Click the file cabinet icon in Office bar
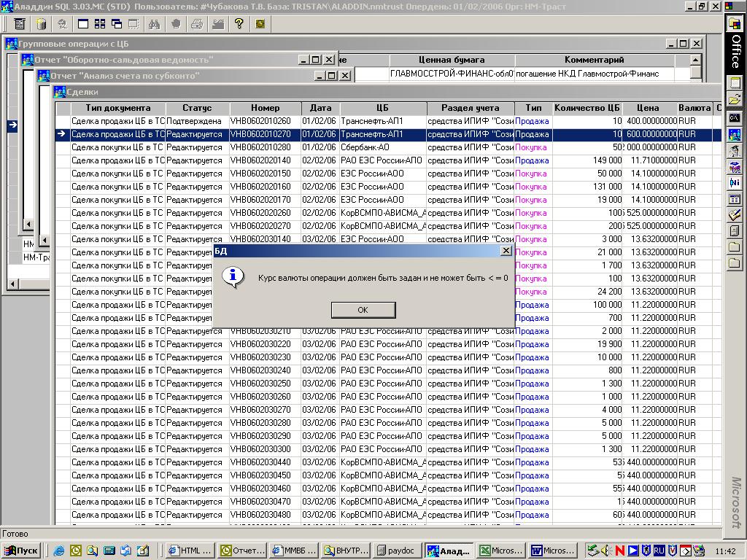 click(x=735, y=231)
